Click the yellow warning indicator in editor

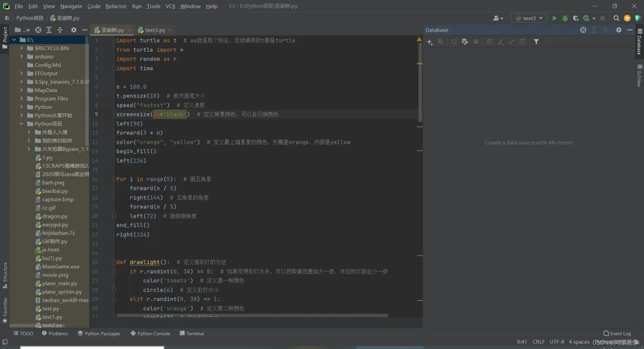click(419, 39)
